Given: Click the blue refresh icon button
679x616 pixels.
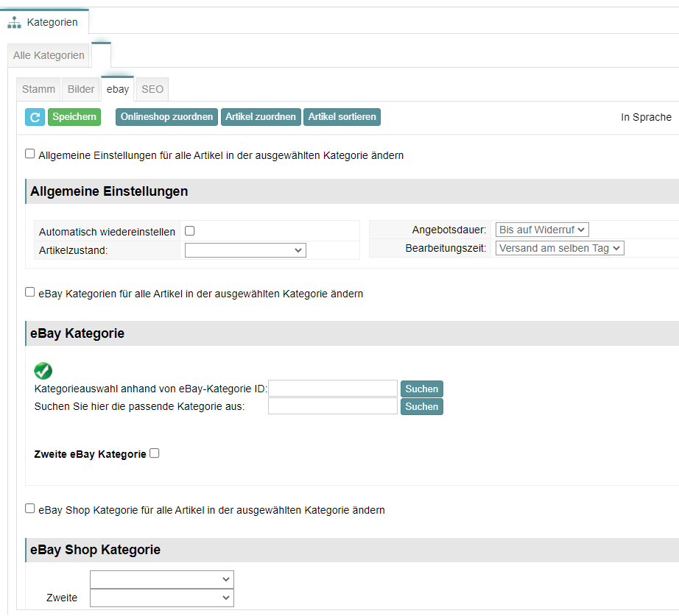Looking at the screenshot, I should [x=35, y=117].
